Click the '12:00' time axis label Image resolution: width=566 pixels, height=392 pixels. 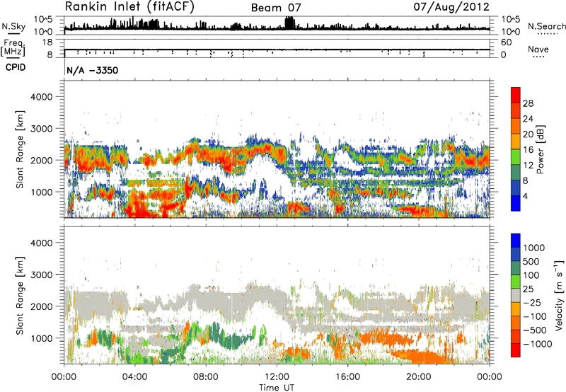tap(277, 377)
